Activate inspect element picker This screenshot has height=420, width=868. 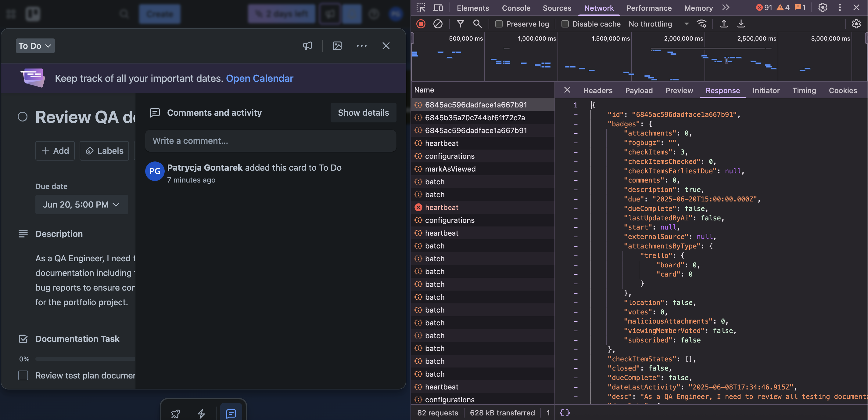(421, 7)
